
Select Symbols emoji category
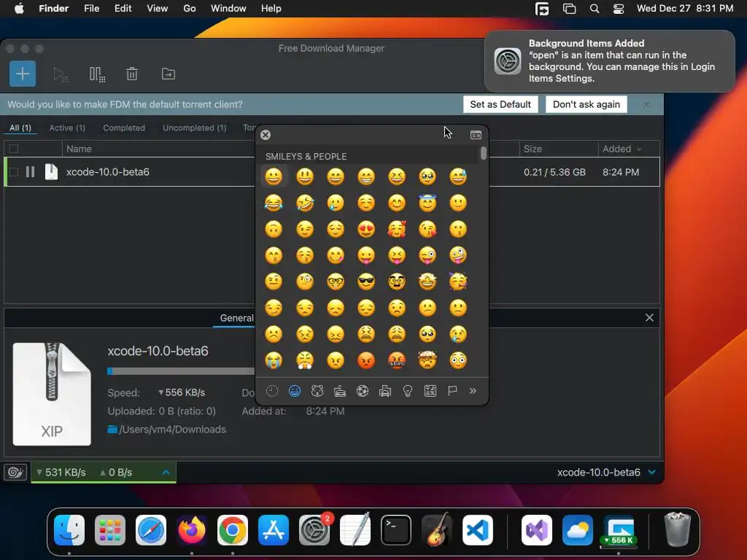[430, 391]
